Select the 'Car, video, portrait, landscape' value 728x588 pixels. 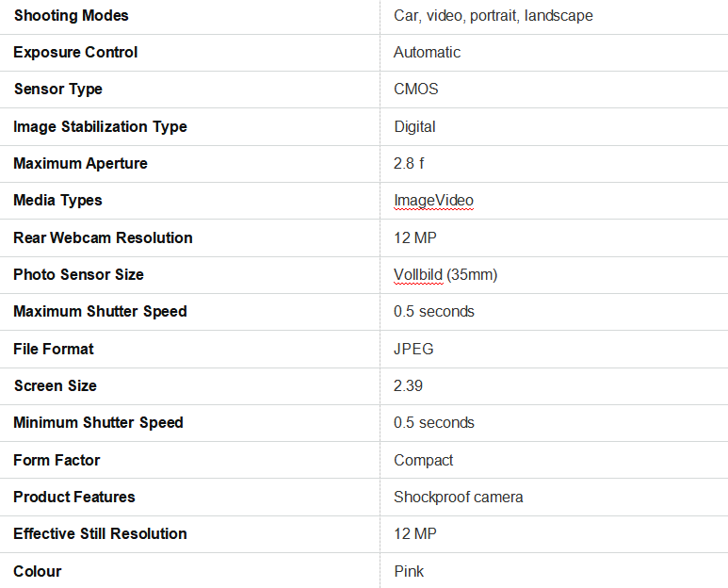[493, 15]
